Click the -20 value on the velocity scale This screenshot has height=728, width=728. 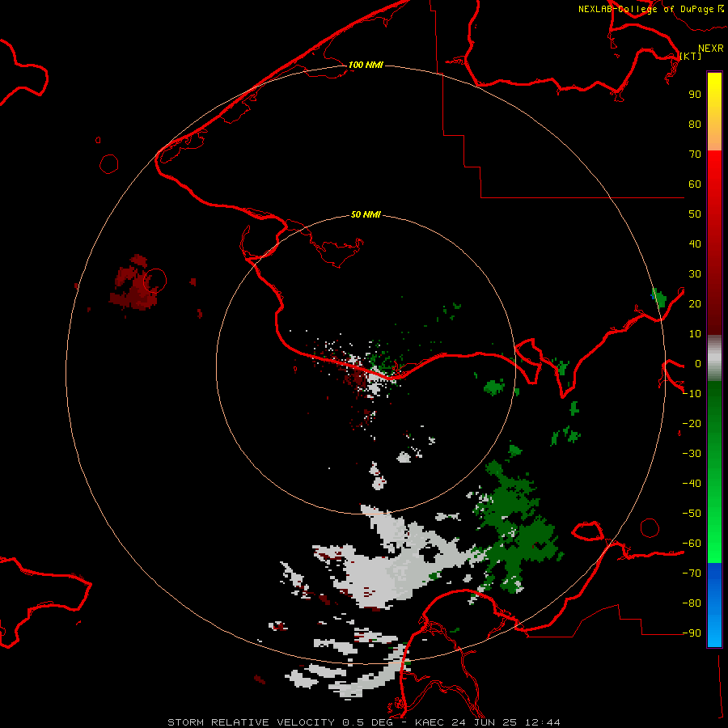tap(692, 423)
